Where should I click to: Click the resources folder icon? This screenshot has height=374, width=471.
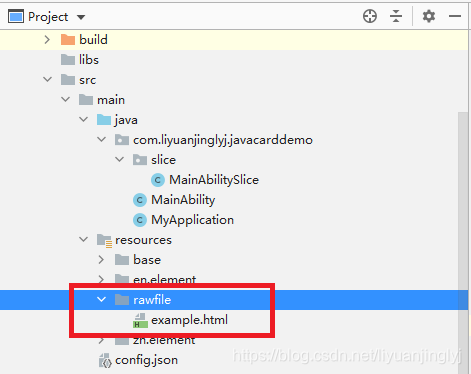click(104, 240)
